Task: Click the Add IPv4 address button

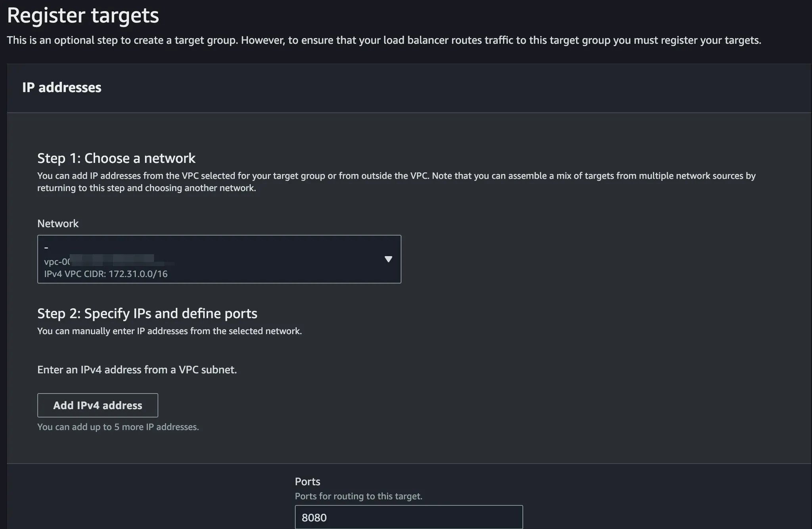Action: pos(98,405)
